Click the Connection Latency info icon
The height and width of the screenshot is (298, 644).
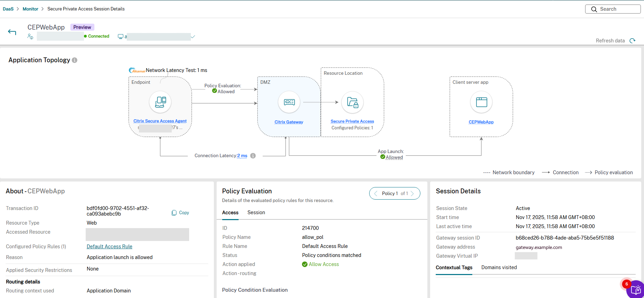point(253,156)
